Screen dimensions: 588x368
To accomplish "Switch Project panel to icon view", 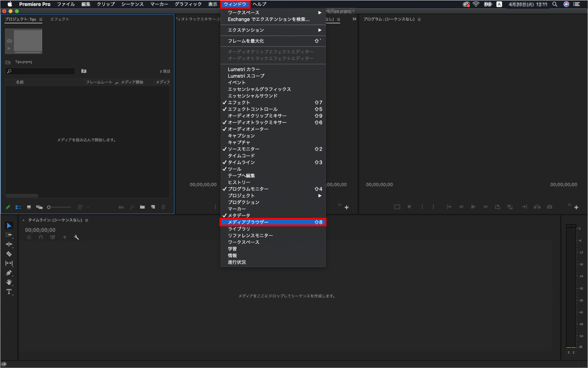I will [29, 207].
